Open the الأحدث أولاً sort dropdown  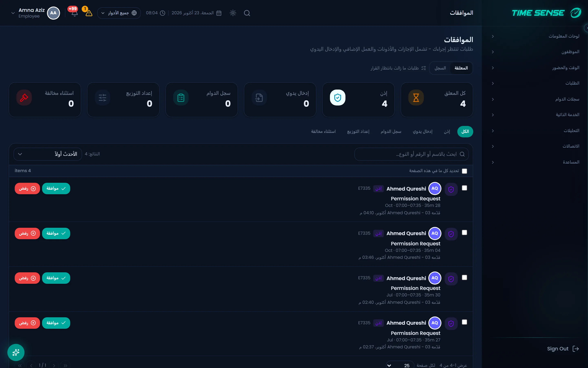point(48,154)
